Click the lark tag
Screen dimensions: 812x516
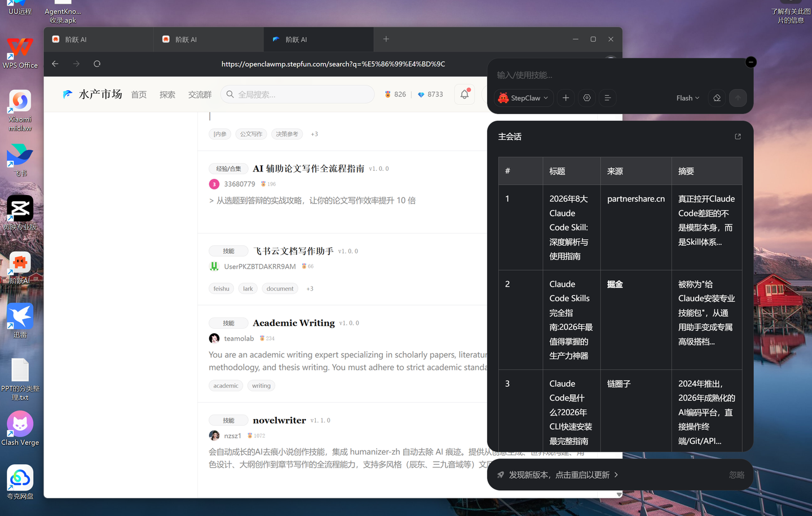click(x=248, y=289)
